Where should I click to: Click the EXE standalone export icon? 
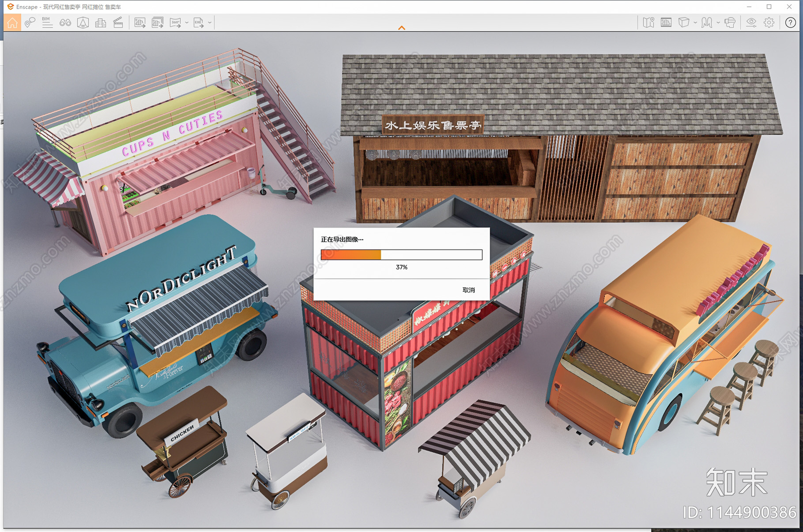[x=199, y=23]
